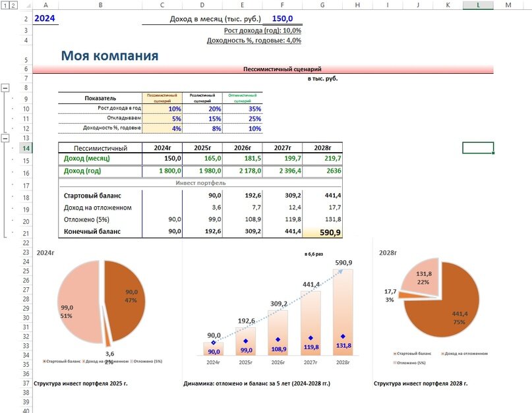Click the 2026г column header cell
The height and width of the screenshot is (413, 532).
(242, 148)
